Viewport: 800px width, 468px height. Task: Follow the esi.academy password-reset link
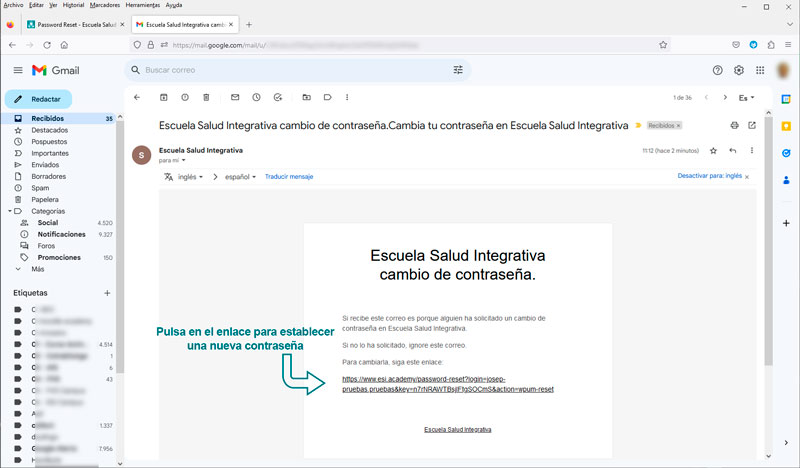(447, 384)
